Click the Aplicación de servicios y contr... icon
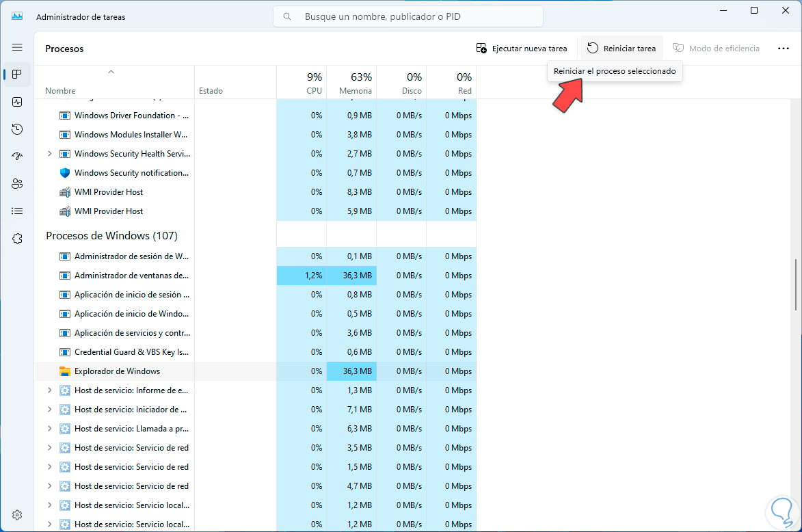802x532 pixels. click(x=64, y=333)
